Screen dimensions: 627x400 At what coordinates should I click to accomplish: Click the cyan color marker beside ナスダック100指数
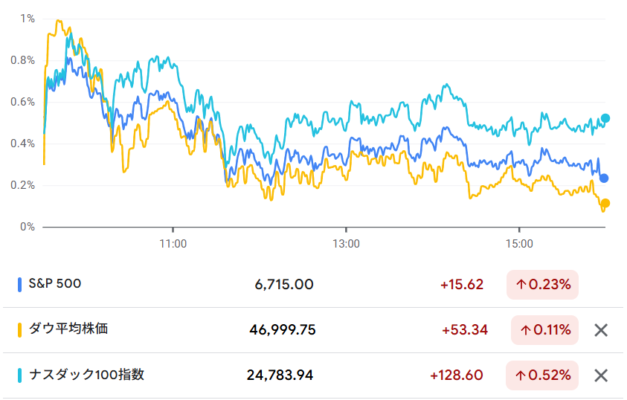(x=21, y=376)
